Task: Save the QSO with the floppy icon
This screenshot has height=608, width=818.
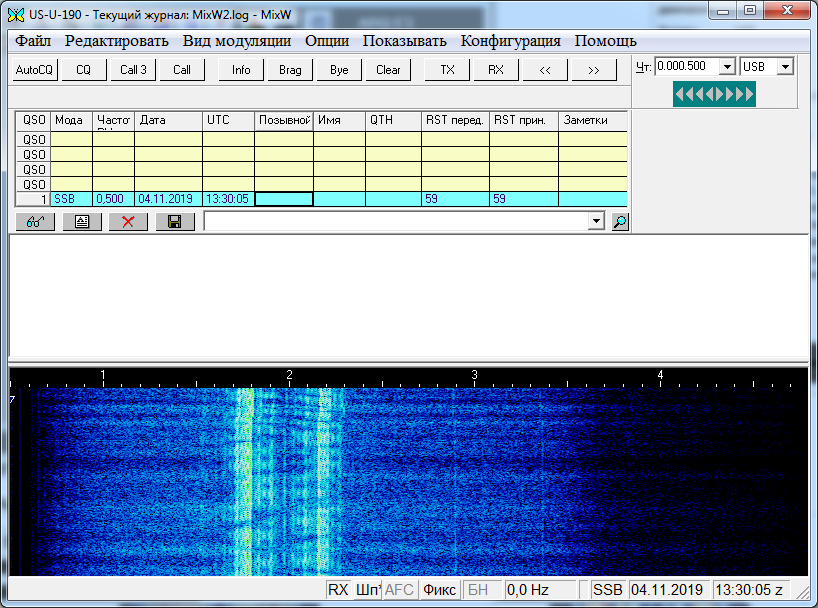Action: tap(175, 222)
